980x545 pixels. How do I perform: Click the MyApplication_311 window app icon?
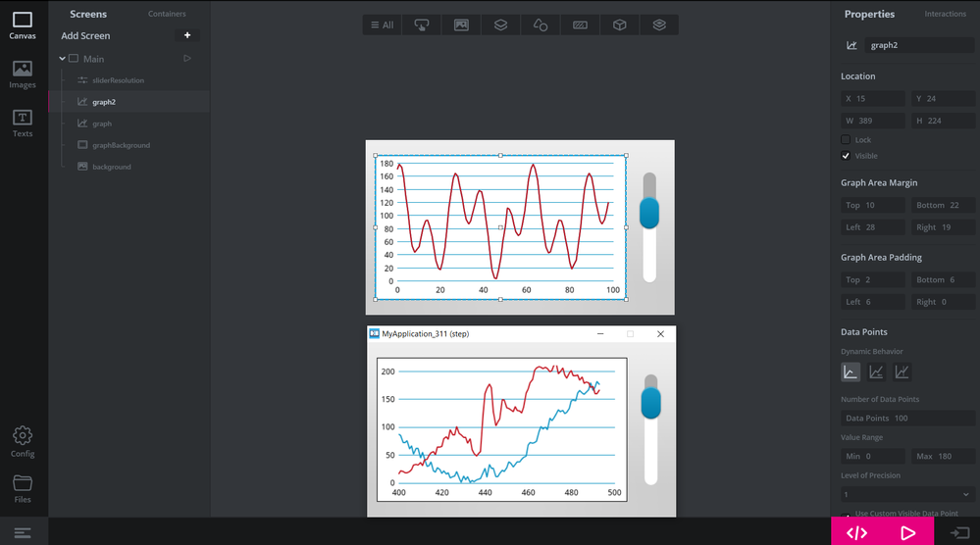pos(374,334)
